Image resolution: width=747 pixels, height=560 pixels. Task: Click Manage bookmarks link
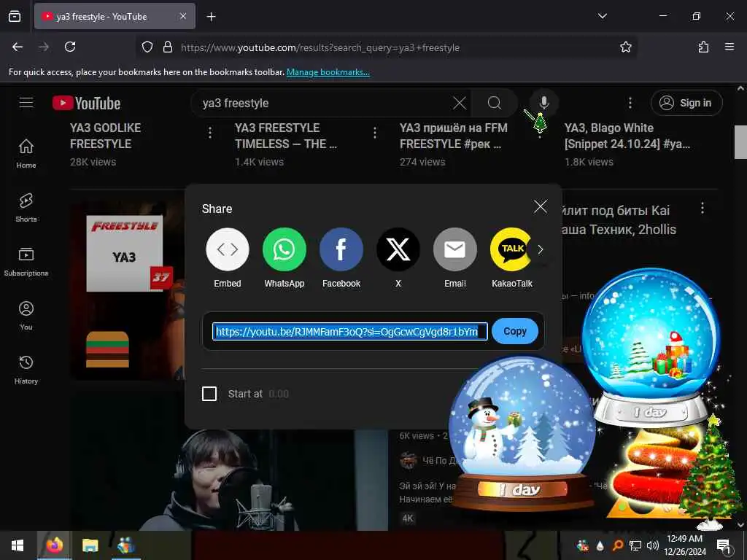(x=328, y=72)
